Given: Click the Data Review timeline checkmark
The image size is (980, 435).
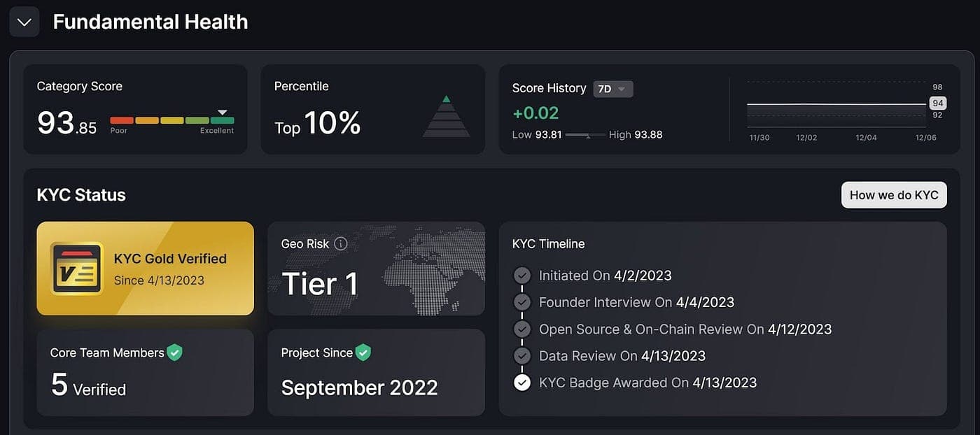Looking at the screenshot, I should [522, 355].
